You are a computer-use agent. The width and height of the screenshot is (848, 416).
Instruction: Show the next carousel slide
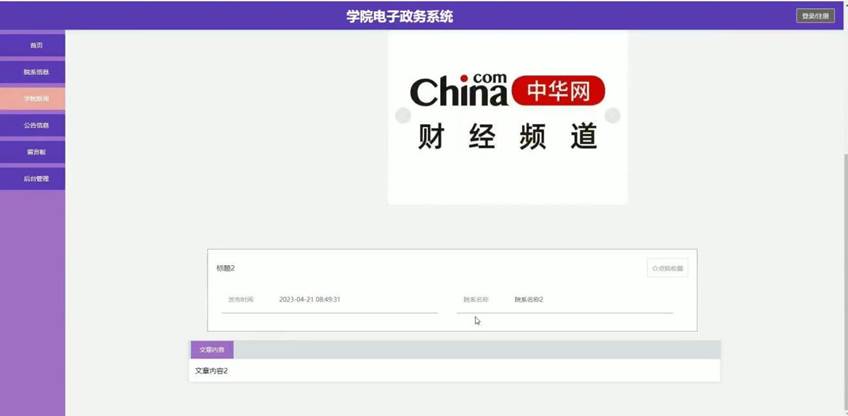point(612,115)
